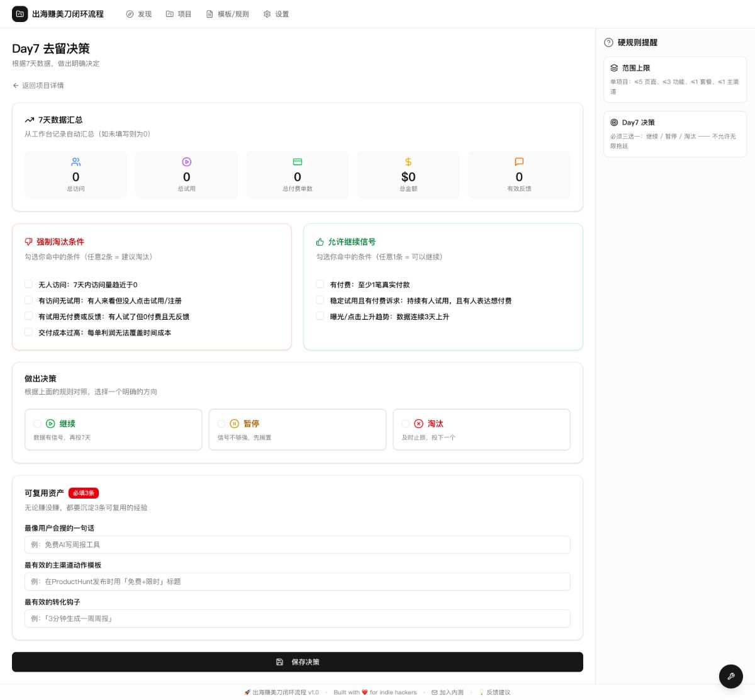Click the app logo icon in top left corner

pos(20,13)
